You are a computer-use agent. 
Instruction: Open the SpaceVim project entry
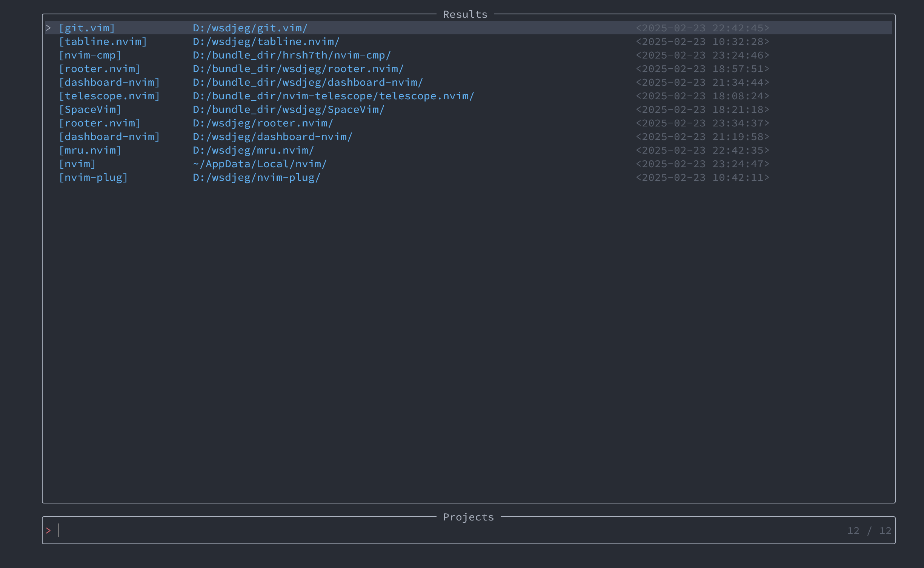[90, 109]
